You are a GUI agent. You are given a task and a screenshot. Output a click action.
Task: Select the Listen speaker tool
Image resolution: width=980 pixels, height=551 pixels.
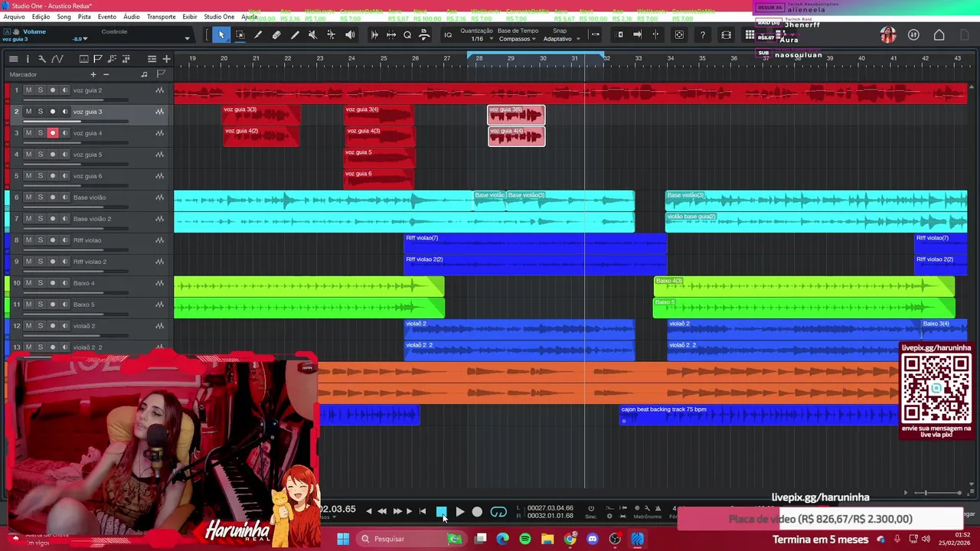[x=350, y=35]
